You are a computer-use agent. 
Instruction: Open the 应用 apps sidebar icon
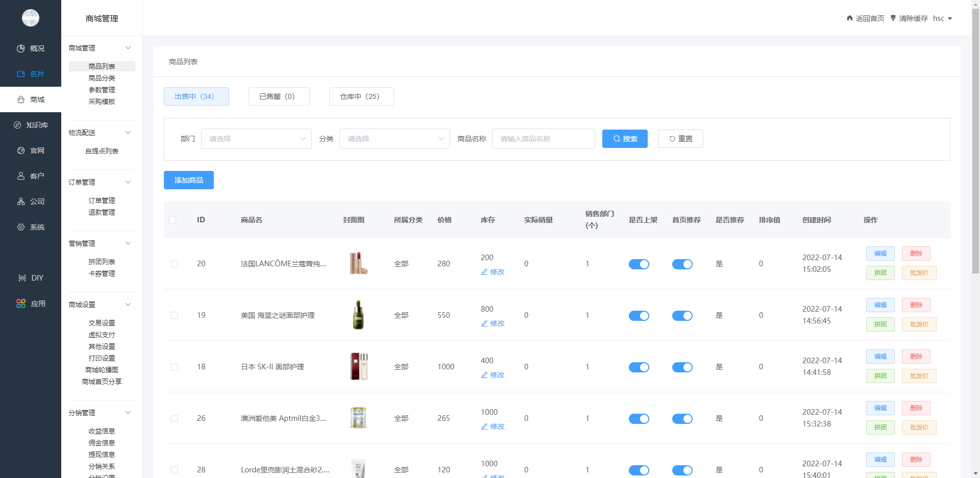pos(21,304)
